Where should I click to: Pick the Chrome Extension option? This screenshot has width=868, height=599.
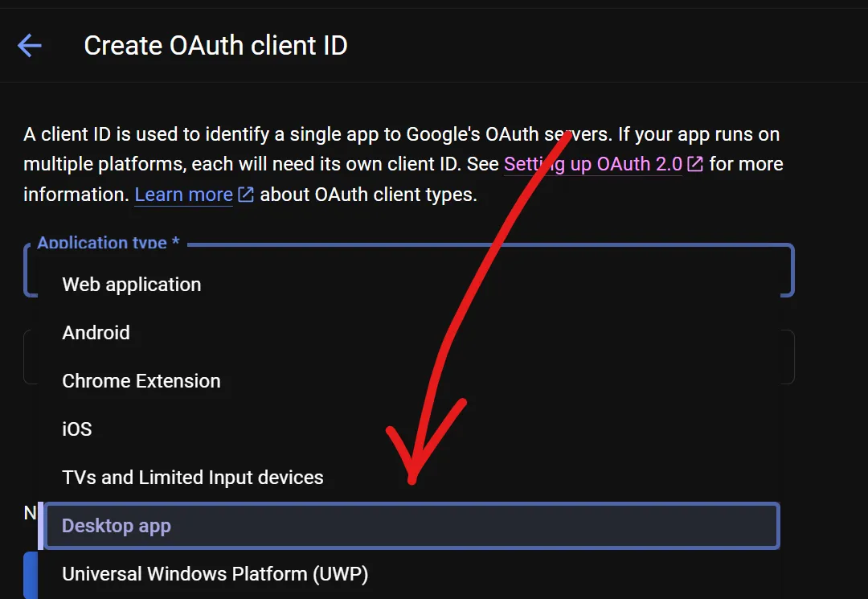[409, 381]
